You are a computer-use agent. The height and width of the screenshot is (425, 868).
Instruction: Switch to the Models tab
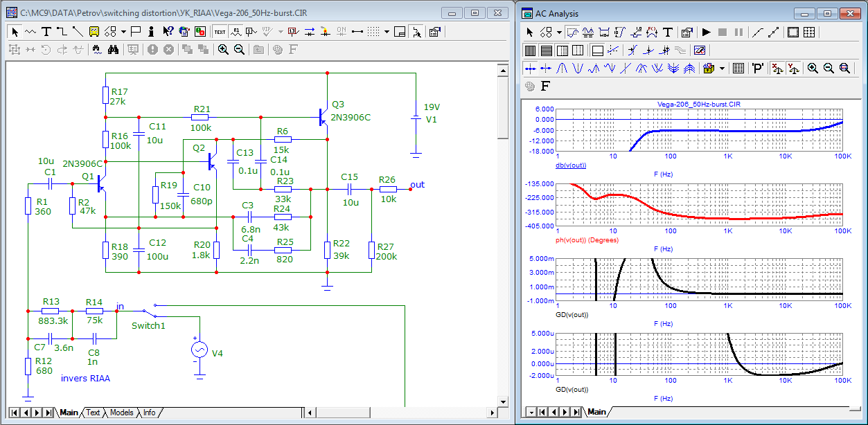click(122, 413)
